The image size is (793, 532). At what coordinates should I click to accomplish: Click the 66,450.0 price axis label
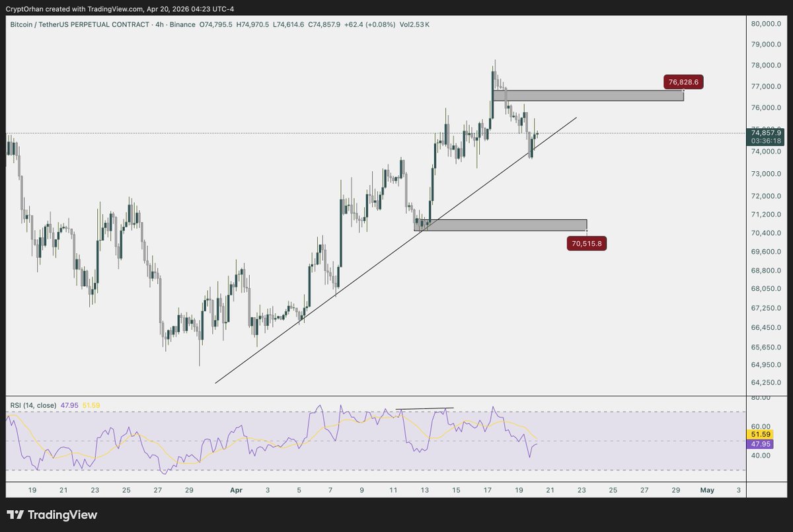tap(767, 328)
